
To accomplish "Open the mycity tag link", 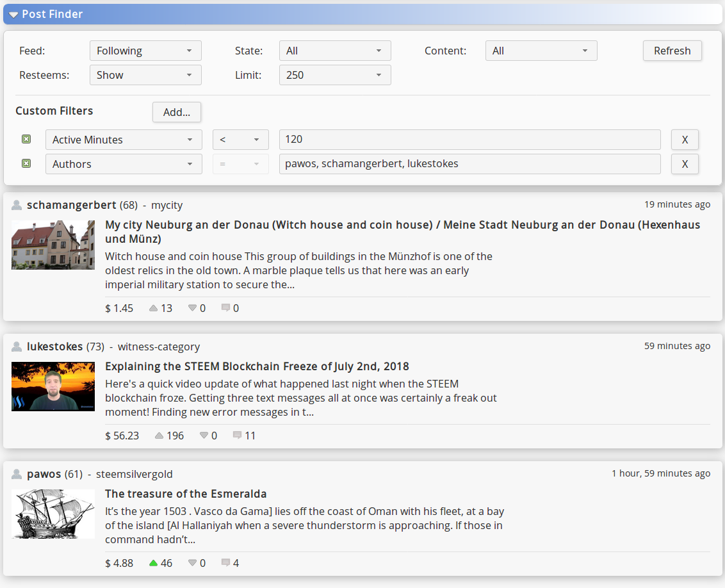I will click(x=167, y=205).
